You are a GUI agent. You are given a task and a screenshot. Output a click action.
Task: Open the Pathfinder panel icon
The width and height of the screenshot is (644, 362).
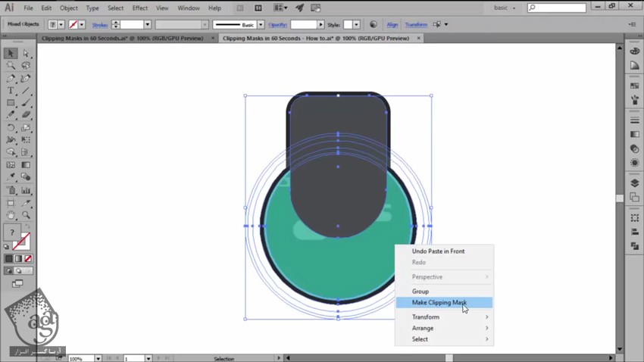click(635, 246)
